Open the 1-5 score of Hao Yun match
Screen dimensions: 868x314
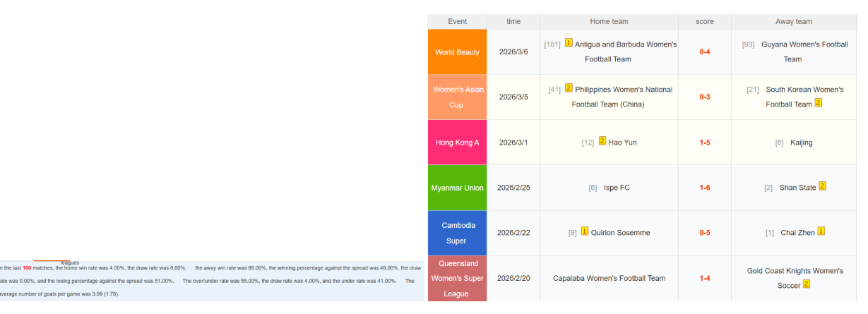click(704, 143)
